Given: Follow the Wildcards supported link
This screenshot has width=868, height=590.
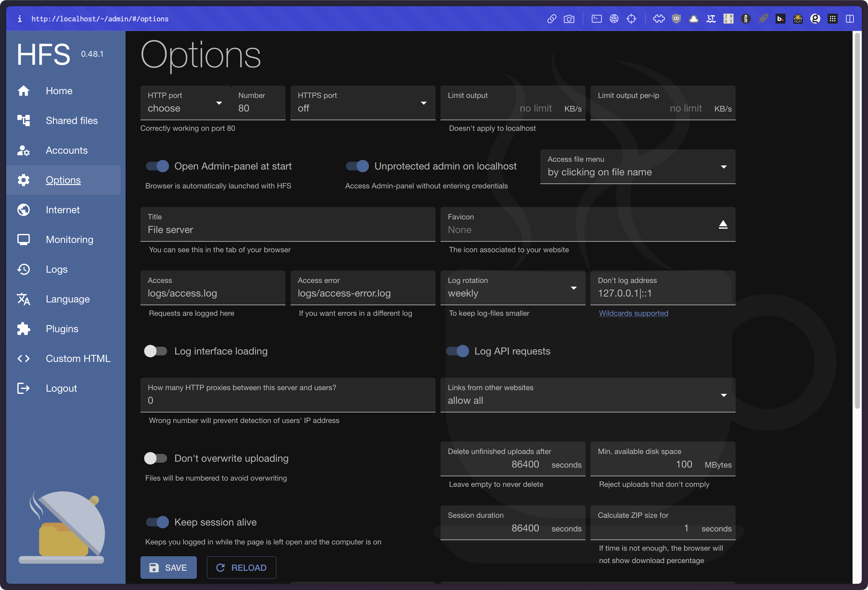Looking at the screenshot, I should [x=633, y=313].
